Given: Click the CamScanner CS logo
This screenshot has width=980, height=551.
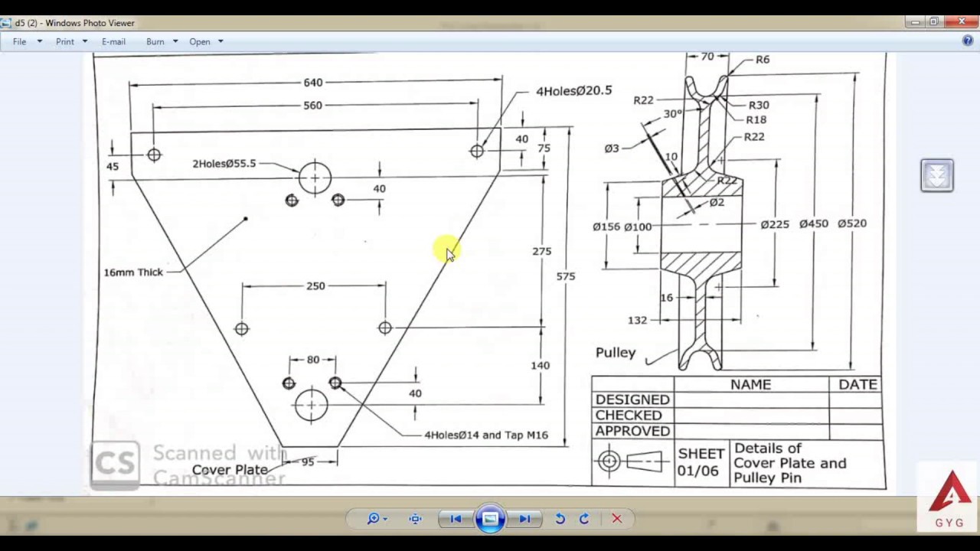Looking at the screenshot, I should click(115, 465).
